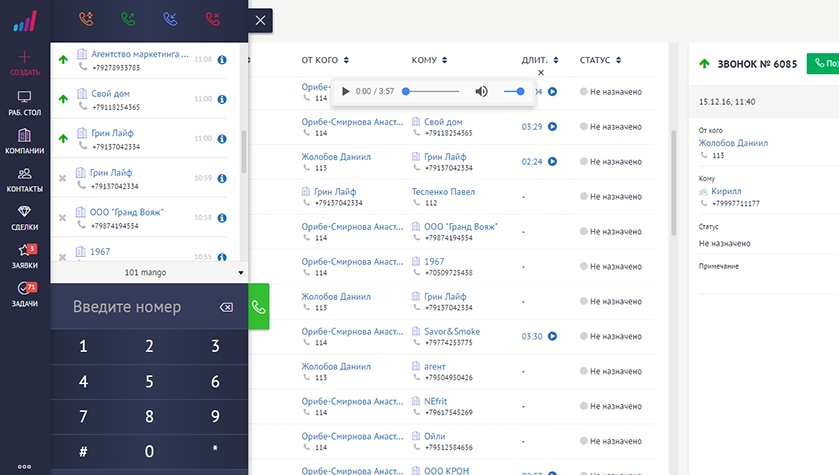Open the blue incoming calls filter icon
This screenshot has height=475, width=839.
pos(170,19)
